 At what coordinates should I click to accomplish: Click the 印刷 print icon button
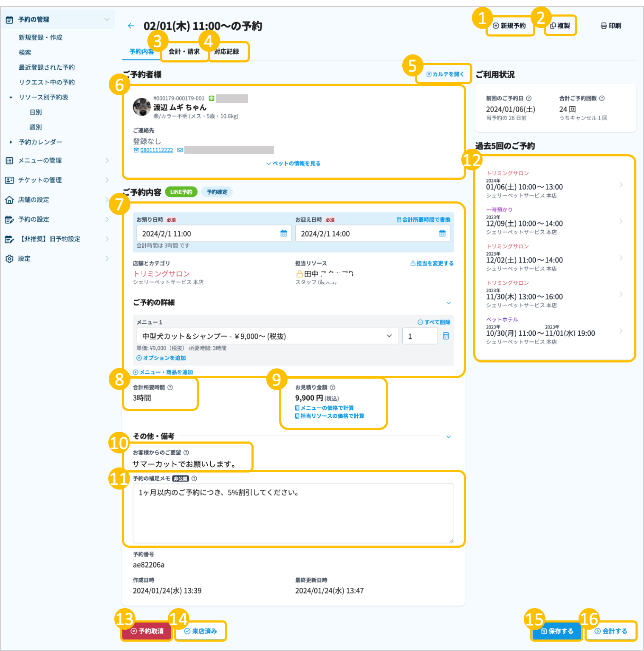(x=610, y=26)
